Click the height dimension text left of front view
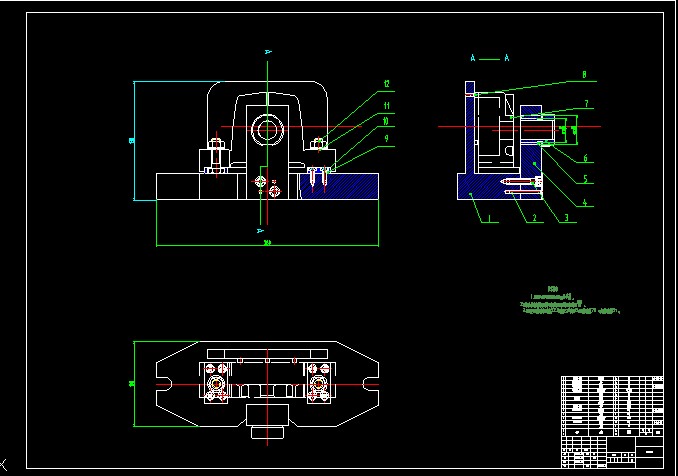Screen dimensions: 678x476 coord(132,141)
